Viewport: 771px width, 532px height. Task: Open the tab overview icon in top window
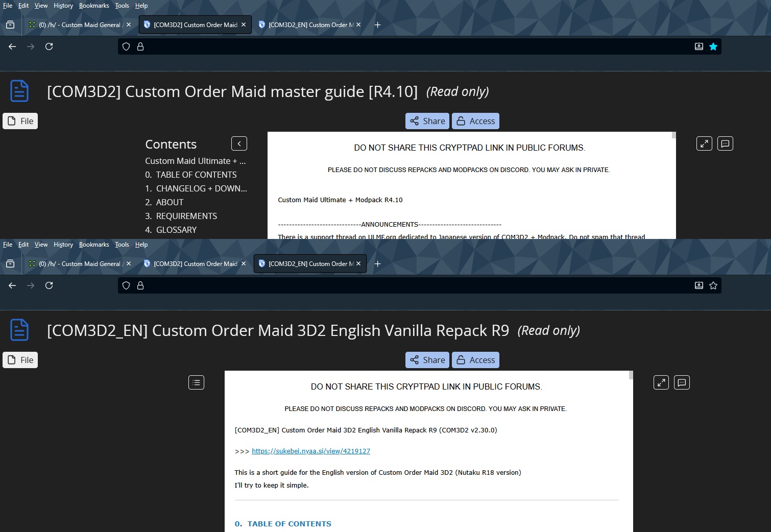10,25
